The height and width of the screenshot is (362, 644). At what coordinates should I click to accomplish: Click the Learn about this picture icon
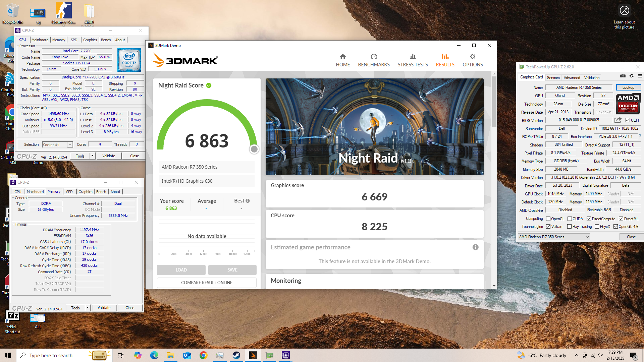624,10
